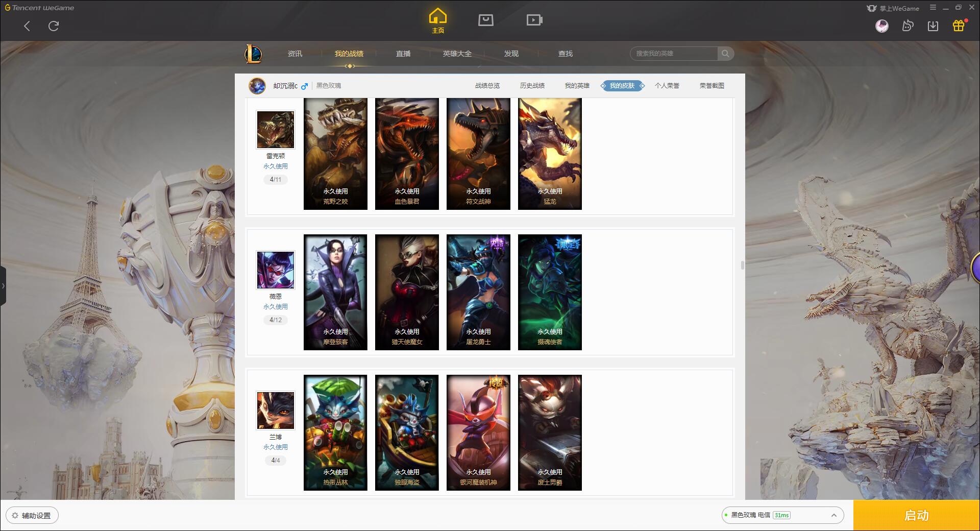Open the WeGame main menu icon

pos(933,8)
